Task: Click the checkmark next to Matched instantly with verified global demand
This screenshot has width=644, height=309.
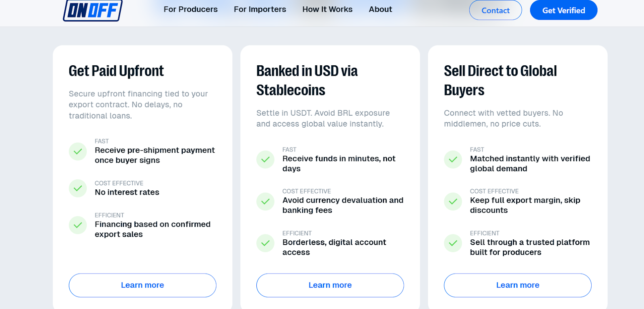Action: [453, 160]
